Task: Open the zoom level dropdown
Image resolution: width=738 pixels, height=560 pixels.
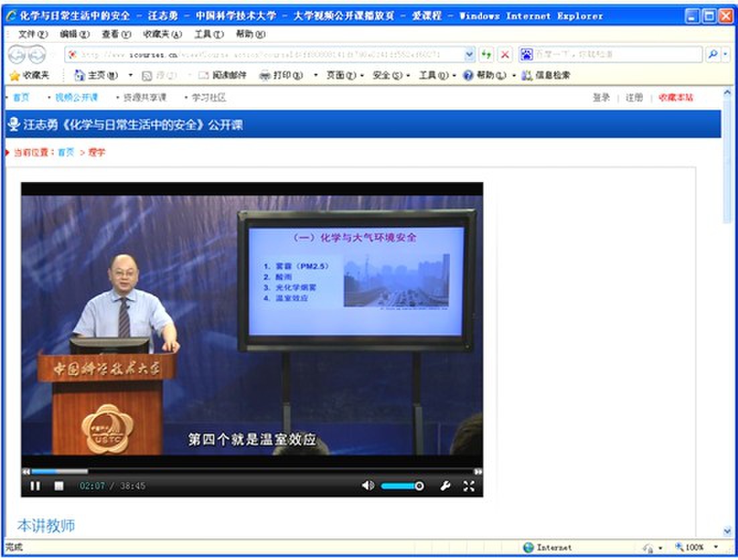Action: (716, 547)
